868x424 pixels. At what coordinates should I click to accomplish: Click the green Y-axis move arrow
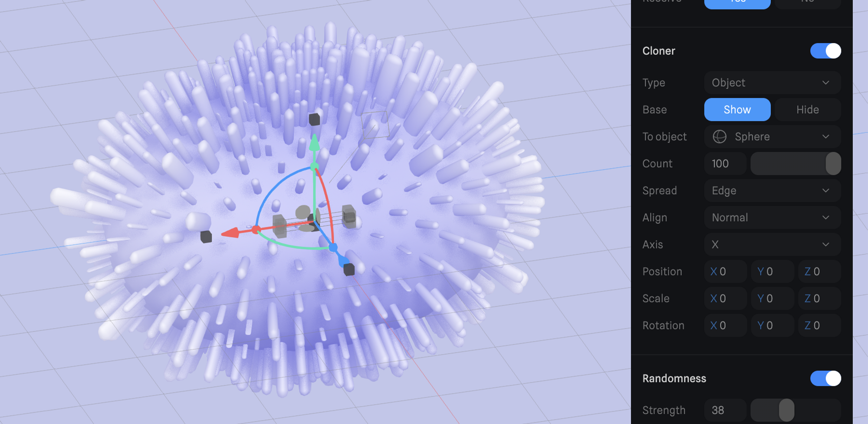click(314, 143)
